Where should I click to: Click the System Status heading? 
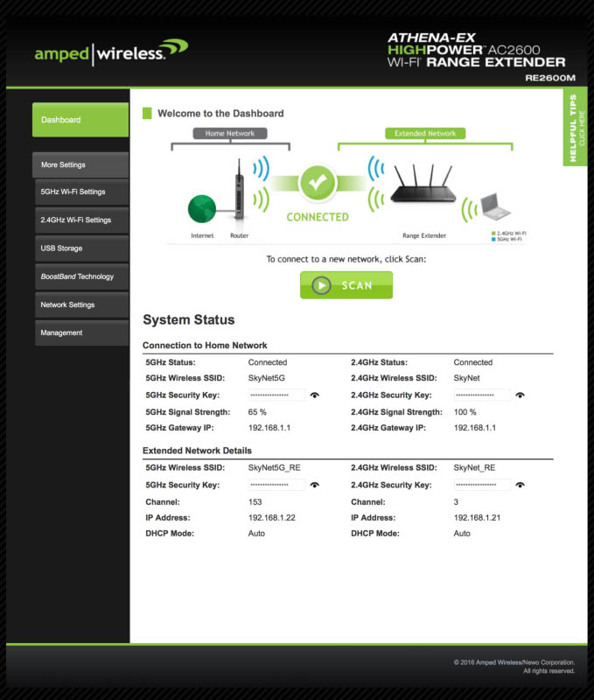(188, 319)
